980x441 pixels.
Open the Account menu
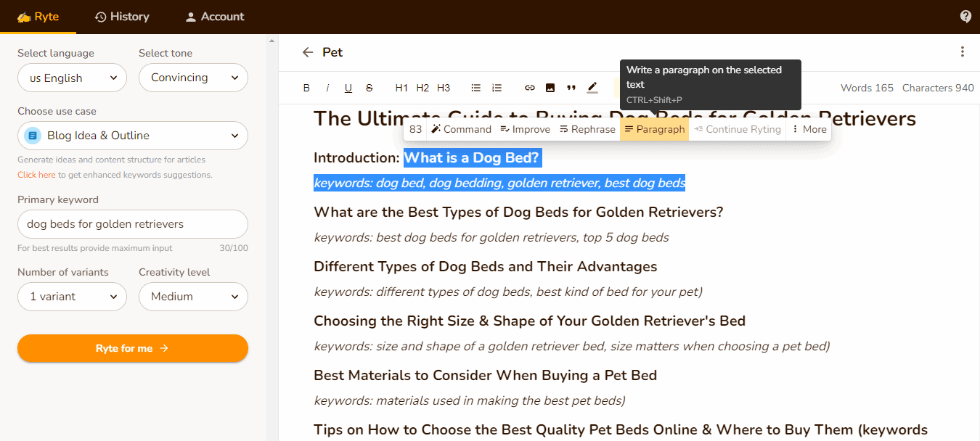(214, 17)
